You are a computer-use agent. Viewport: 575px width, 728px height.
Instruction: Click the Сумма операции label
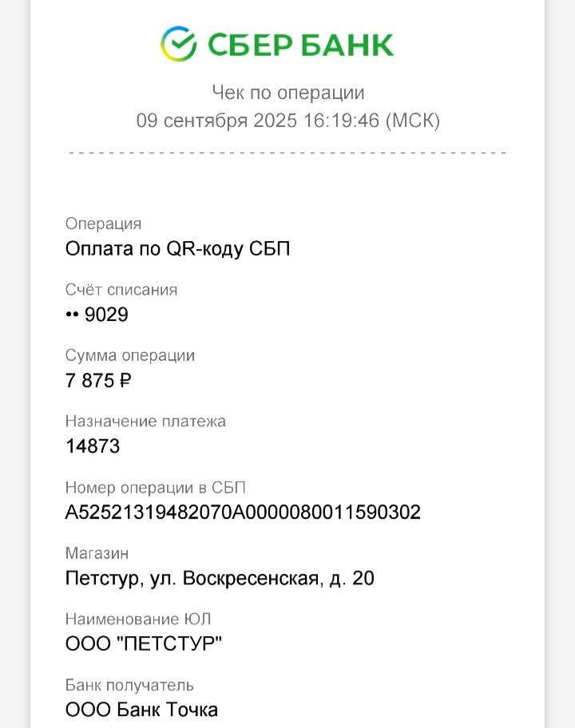130,356
